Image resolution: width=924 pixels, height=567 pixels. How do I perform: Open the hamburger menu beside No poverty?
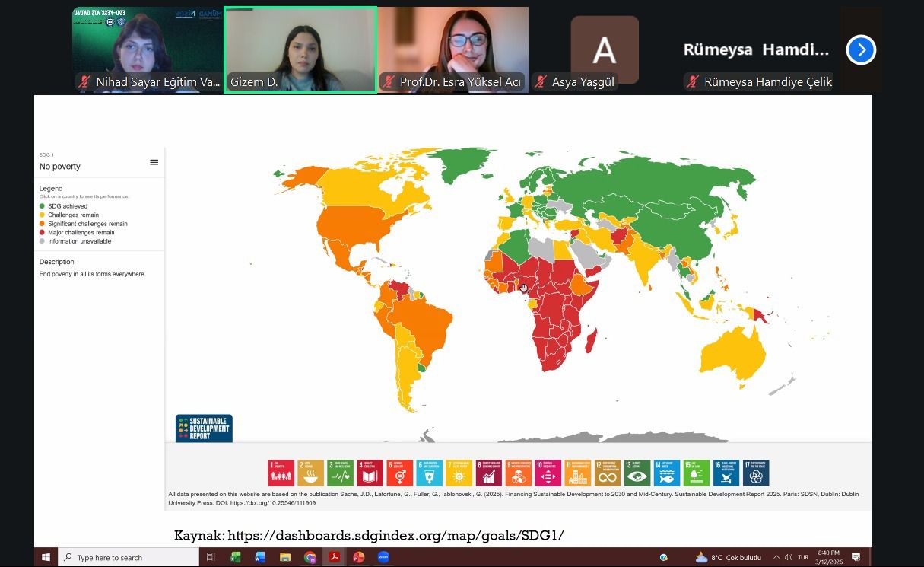pyautogui.click(x=154, y=162)
